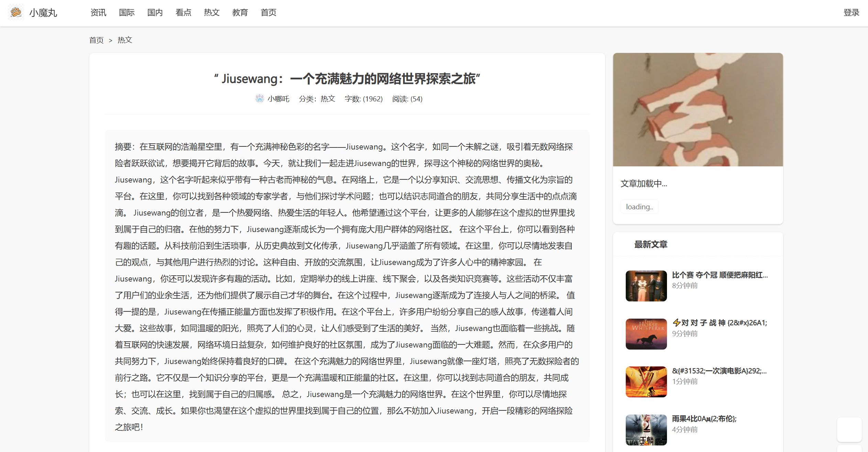Click the article summary paragraph starting 摘要
Image resolution: width=868 pixels, height=452 pixels.
tap(347, 287)
